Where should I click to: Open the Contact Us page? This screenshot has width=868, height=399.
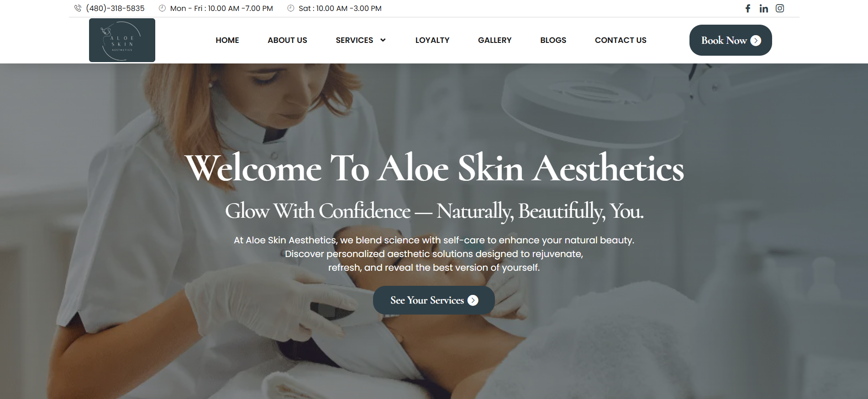621,40
